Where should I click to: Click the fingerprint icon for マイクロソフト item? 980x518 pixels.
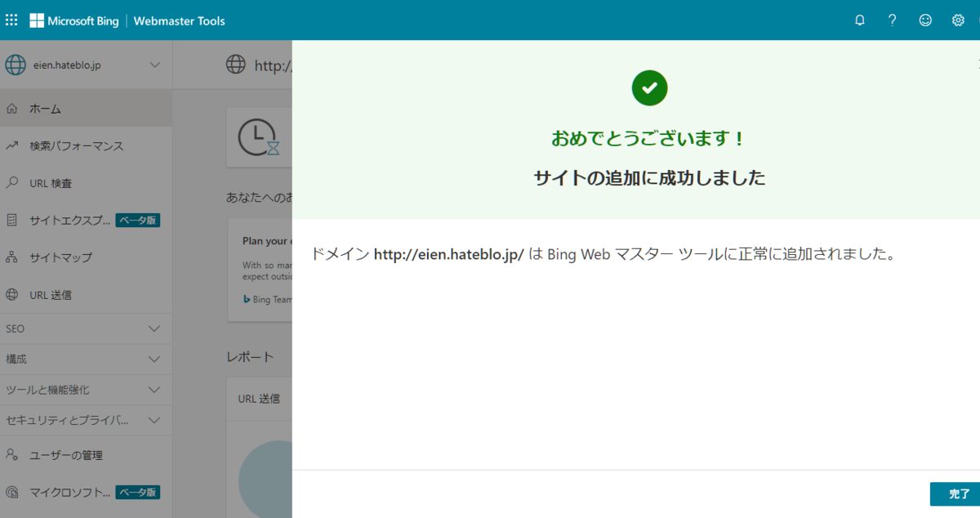pyautogui.click(x=11, y=492)
